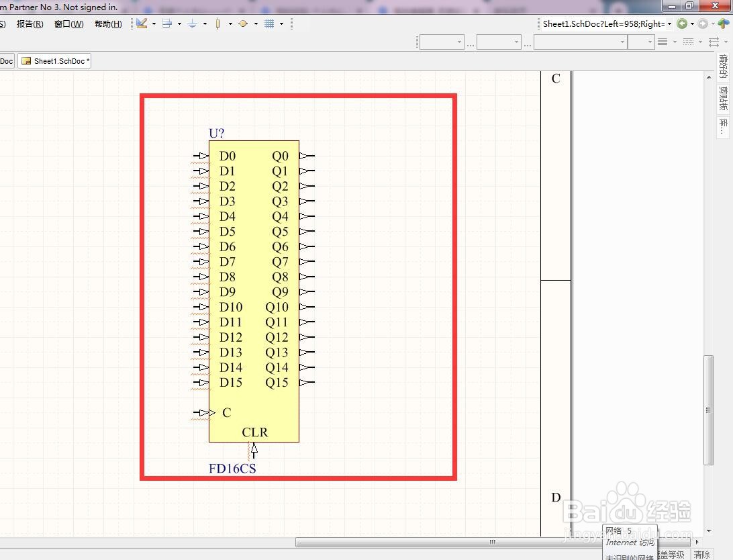Open the 偏好的 side panel tab
The height and width of the screenshot is (560, 733).
click(x=724, y=67)
